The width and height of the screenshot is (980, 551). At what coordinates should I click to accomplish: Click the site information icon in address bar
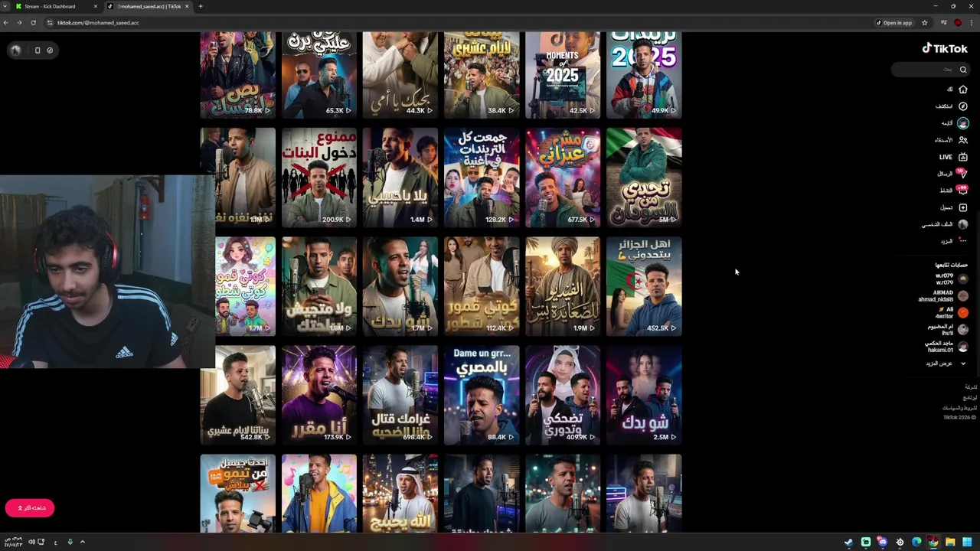[50, 23]
